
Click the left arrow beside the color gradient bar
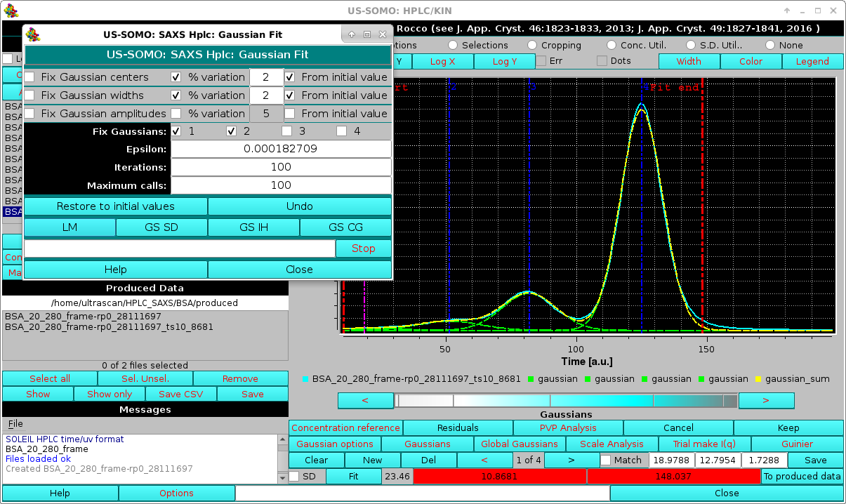pos(365,400)
